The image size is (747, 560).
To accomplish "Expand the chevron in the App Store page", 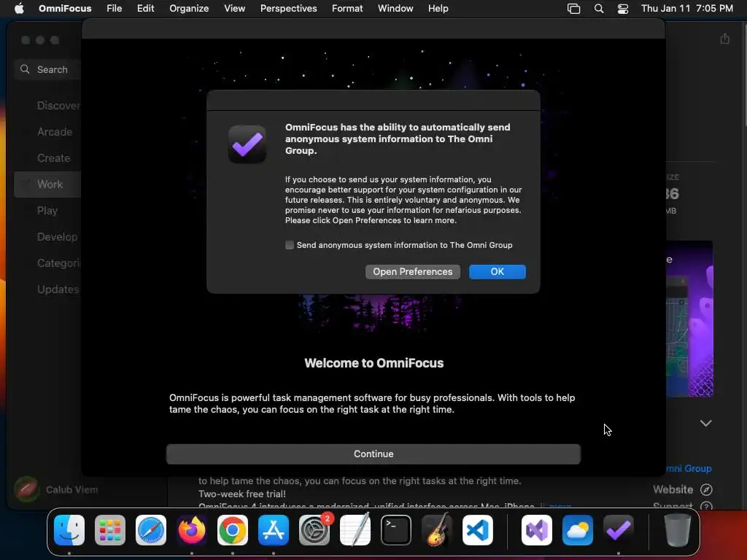I will tap(705, 424).
